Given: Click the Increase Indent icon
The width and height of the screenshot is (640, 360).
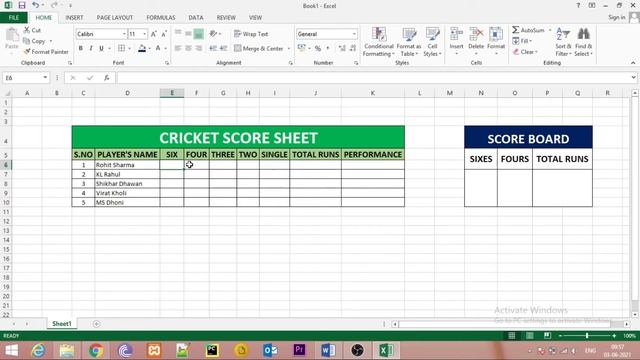Looking at the screenshot, I should click(x=223, y=48).
